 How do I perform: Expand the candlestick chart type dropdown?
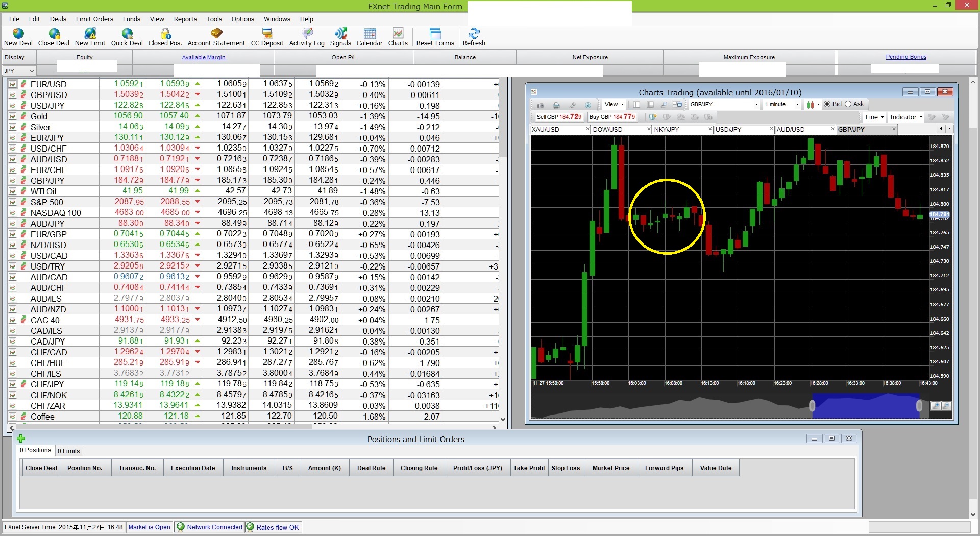813,105
